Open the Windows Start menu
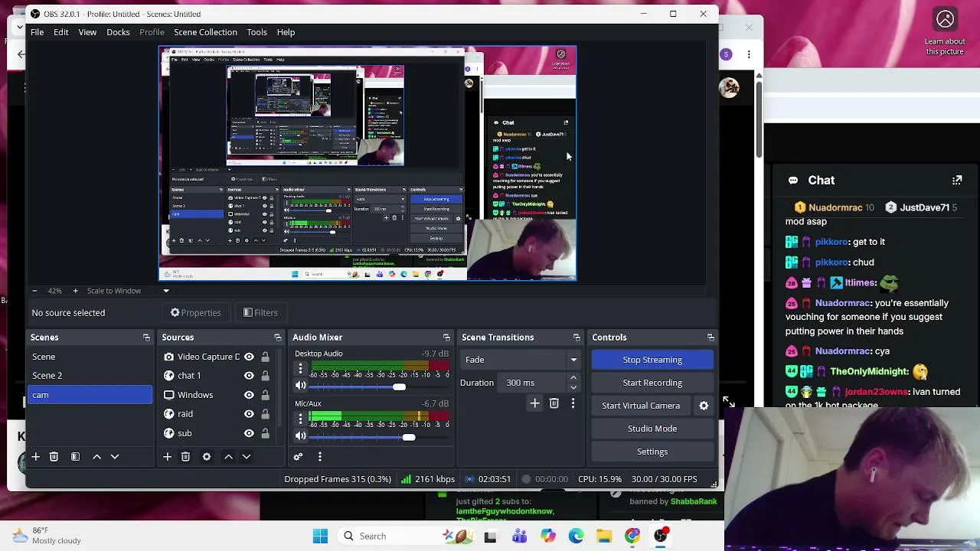980x551 pixels. tap(320, 536)
